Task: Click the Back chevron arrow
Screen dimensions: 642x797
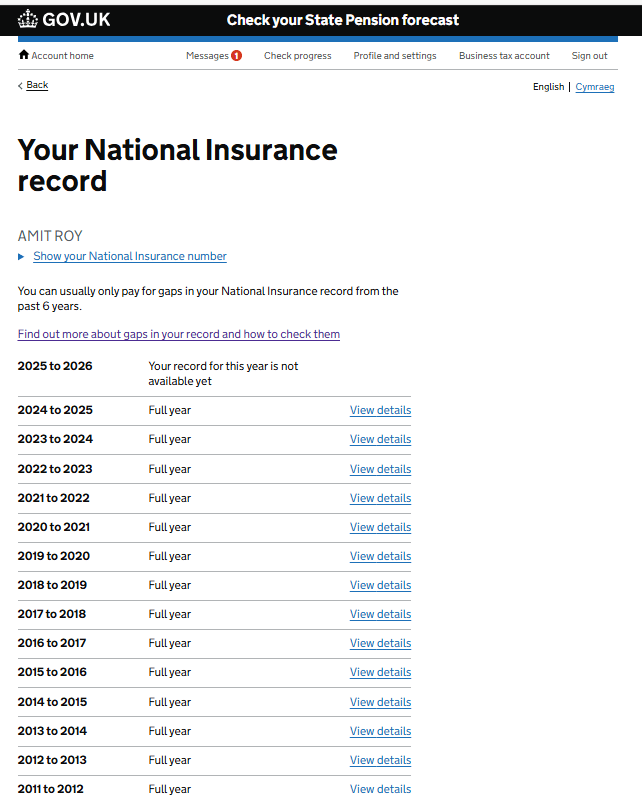Action: pyautogui.click(x=20, y=86)
